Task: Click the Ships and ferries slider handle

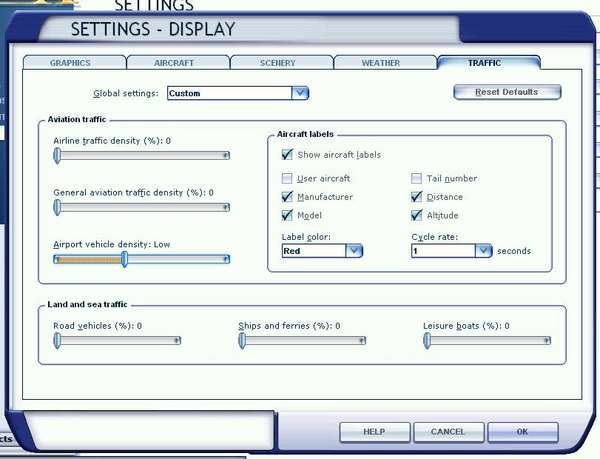Action: (x=242, y=340)
